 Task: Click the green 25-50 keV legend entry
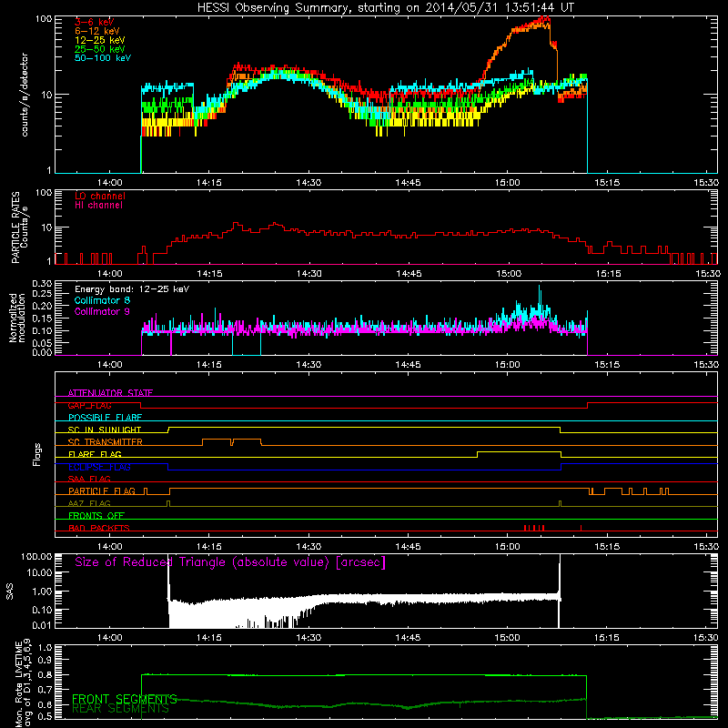coord(100,49)
